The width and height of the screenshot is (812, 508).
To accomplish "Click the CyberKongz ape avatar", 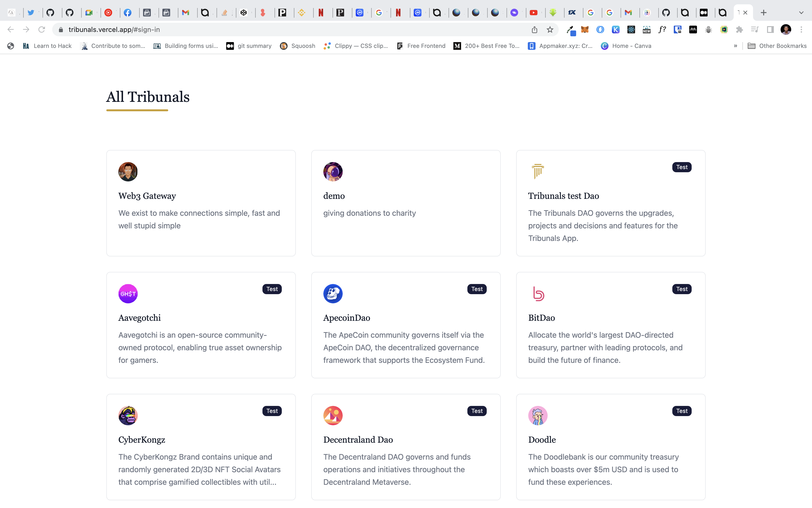I will click(128, 416).
